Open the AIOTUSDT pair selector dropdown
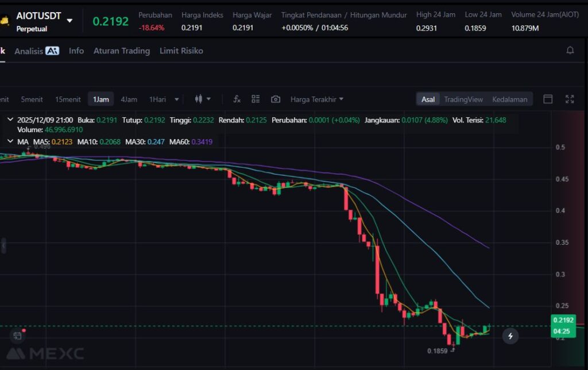 coord(69,21)
